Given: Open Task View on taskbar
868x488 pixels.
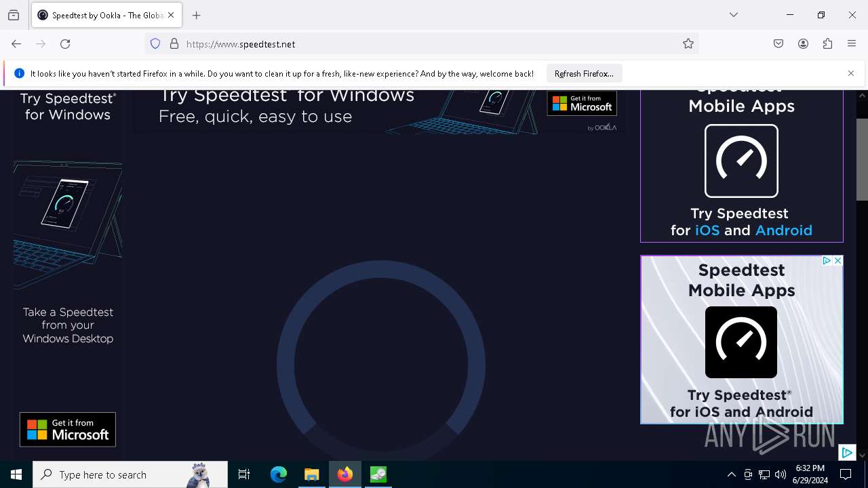Looking at the screenshot, I should click(x=244, y=474).
